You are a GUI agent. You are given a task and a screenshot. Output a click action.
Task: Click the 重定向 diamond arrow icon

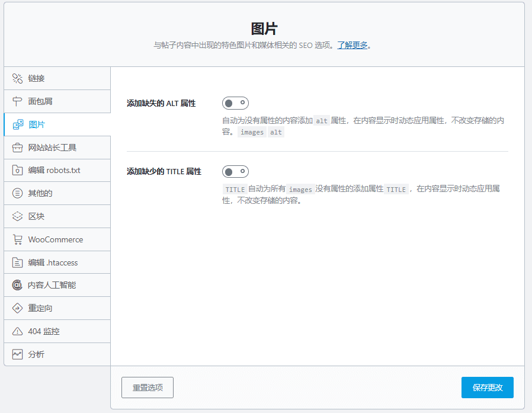17,308
